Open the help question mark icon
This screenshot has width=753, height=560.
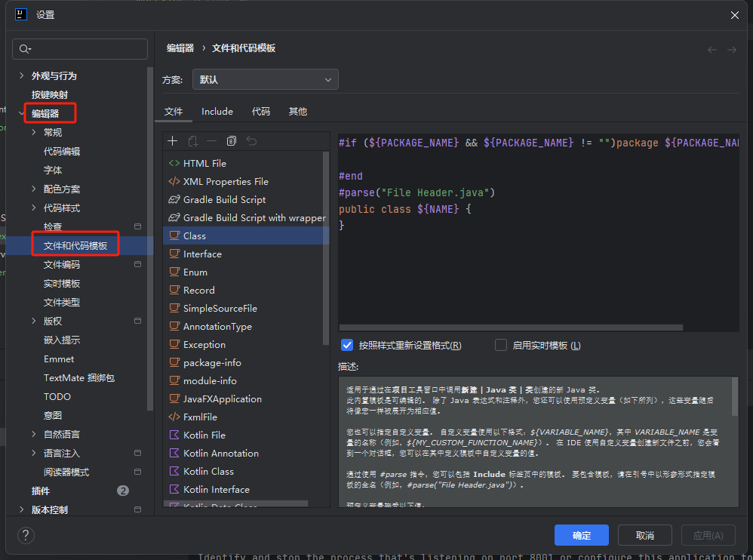26,535
